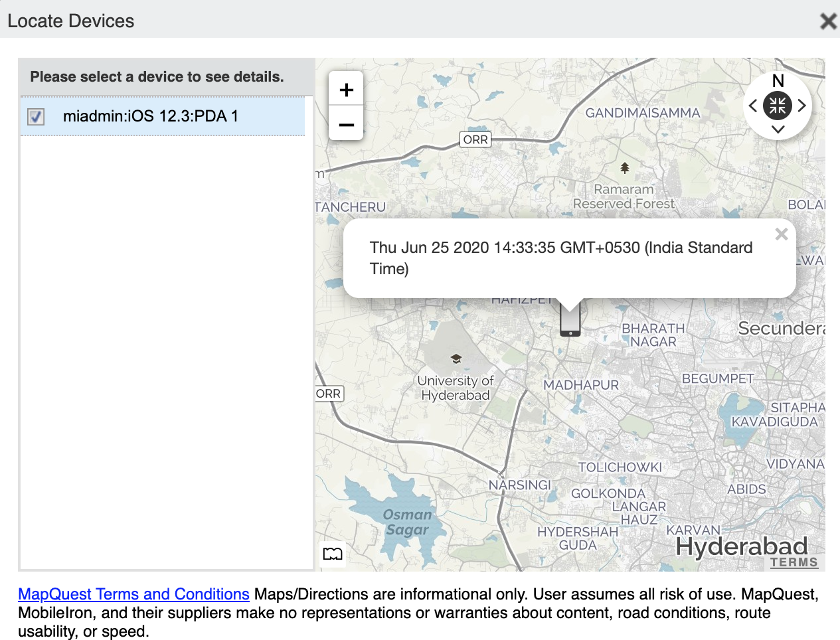Close the timestamp popup bubble

tap(782, 234)
